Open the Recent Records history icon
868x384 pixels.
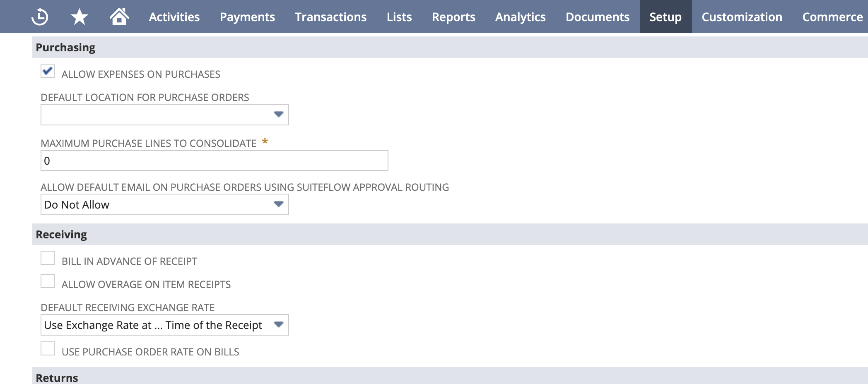(40, 17)
